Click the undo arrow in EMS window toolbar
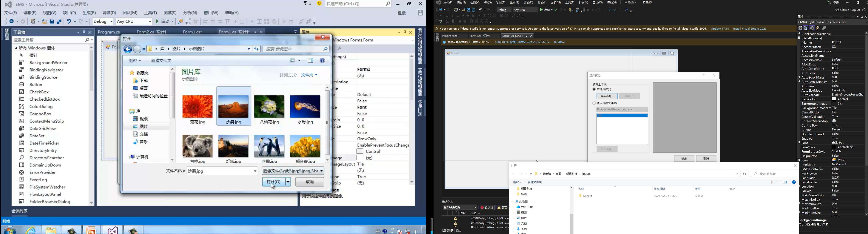868x234 pixels. pos(69,21)
